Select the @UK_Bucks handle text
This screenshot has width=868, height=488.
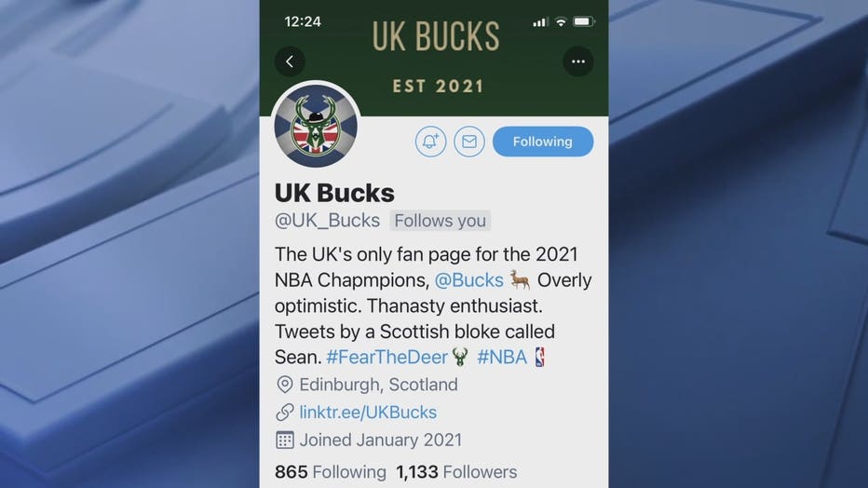click(327, 220)
